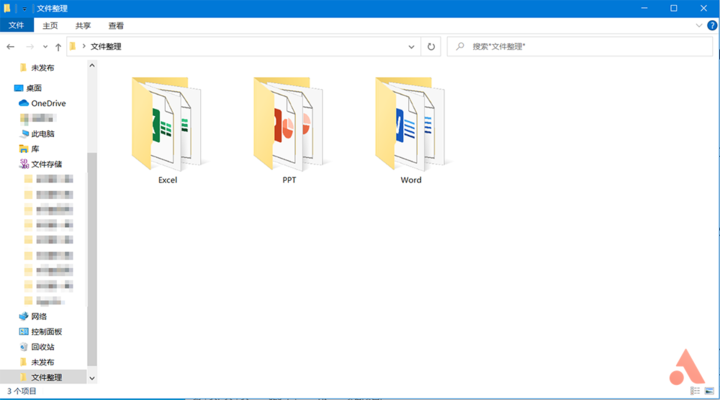Go up one folder level
720x400 pixels.
[58, 46]
